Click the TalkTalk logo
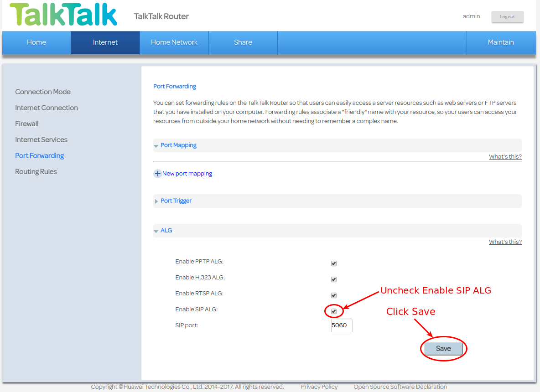Image resolution: width=540 pixels, height=392 pixels. (63, 15)
